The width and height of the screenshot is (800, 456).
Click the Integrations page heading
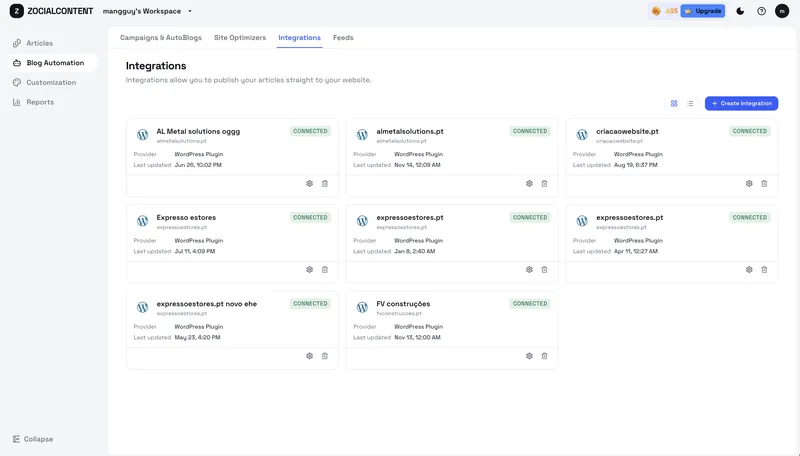tap(156, 66)
